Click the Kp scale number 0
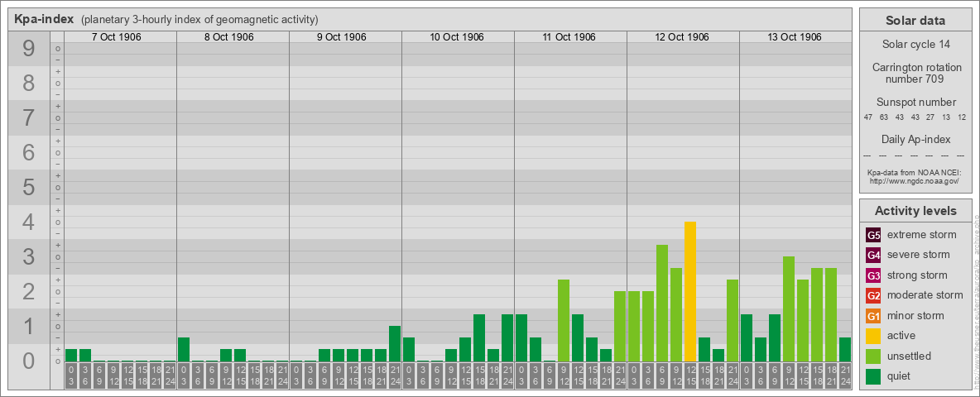Viewport: 980px width, 397px height. [x=29, y=361]
